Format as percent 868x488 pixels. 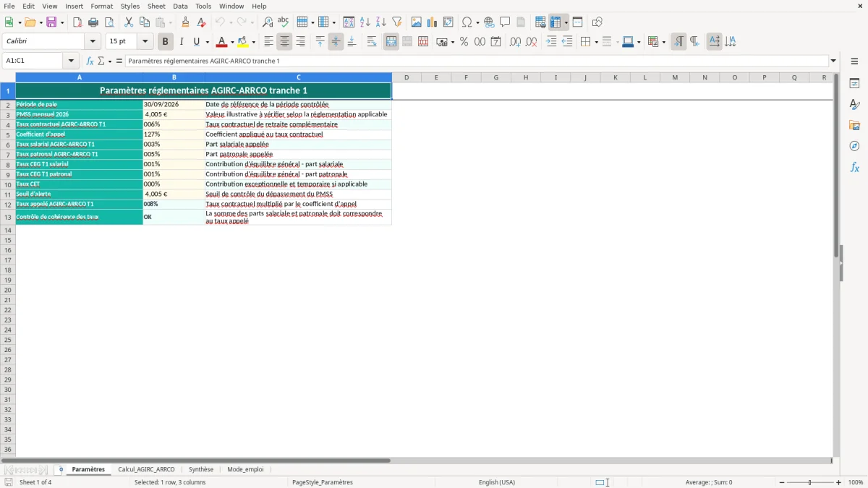pyautogui.click(x=464, y=42)
